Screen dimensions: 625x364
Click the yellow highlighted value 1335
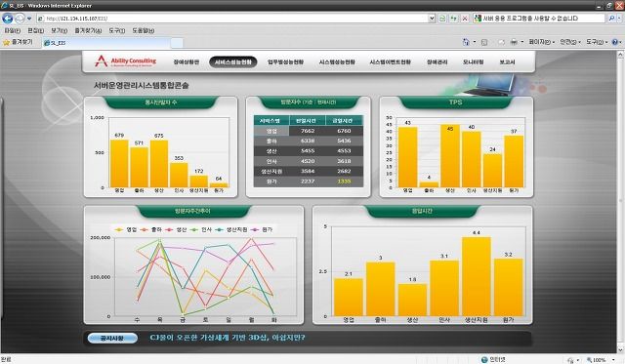344,182
